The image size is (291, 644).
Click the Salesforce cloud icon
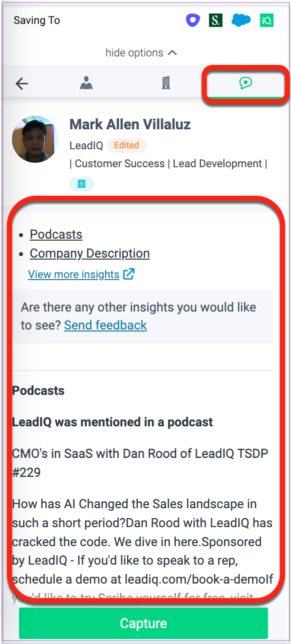[x=241, y=20]
